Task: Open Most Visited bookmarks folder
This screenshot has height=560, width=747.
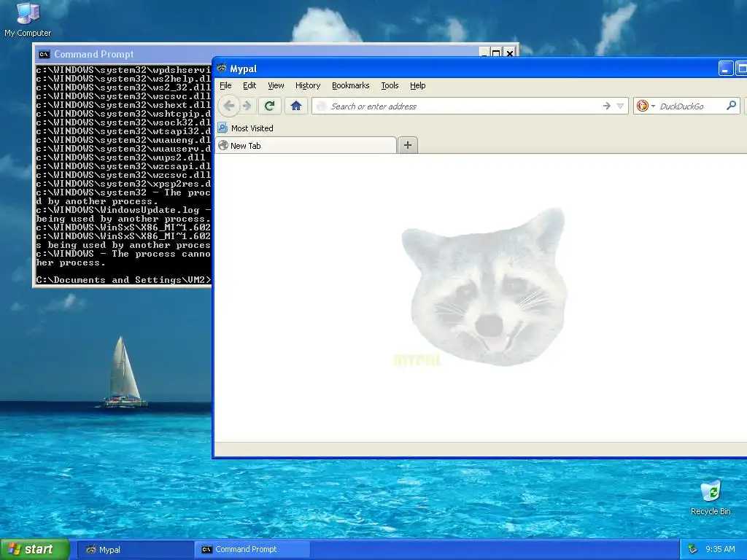Action: (246, 128)
